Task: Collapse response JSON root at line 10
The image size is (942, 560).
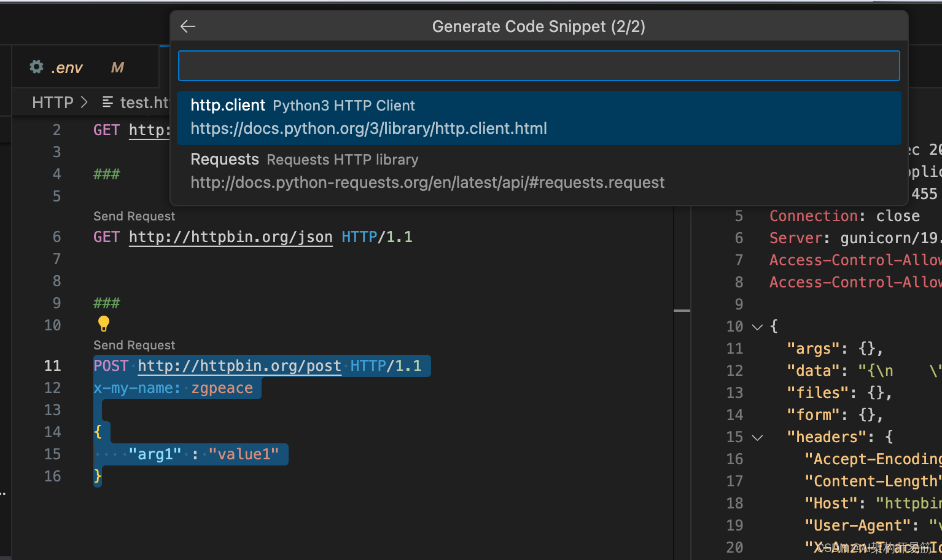Action: coord(758,327)
